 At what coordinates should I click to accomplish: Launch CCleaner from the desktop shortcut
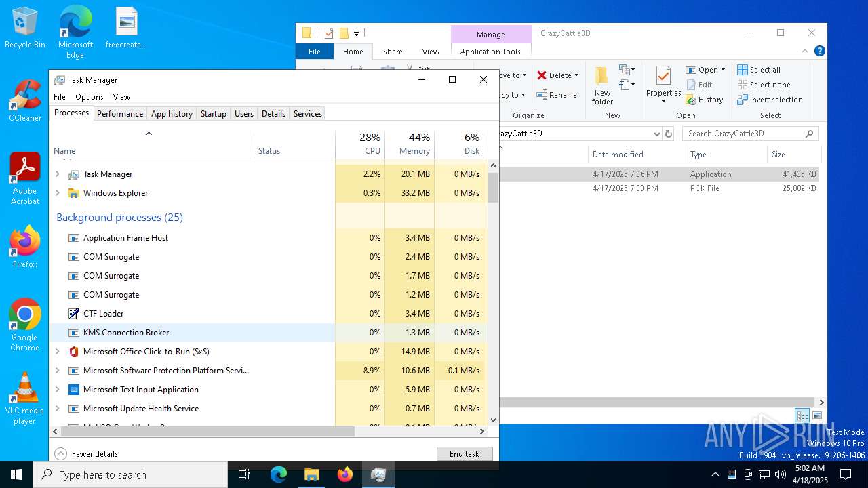pyautogui.click(x=24, y=101)
